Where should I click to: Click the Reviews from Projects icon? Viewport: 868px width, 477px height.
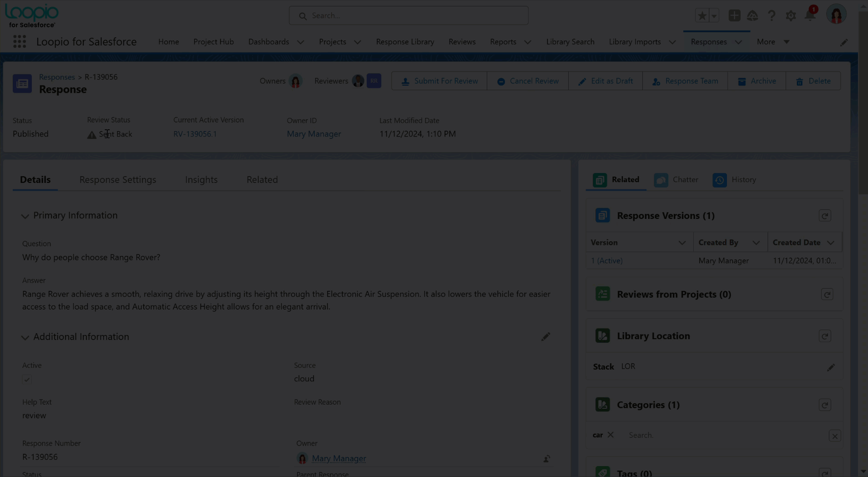602,294
